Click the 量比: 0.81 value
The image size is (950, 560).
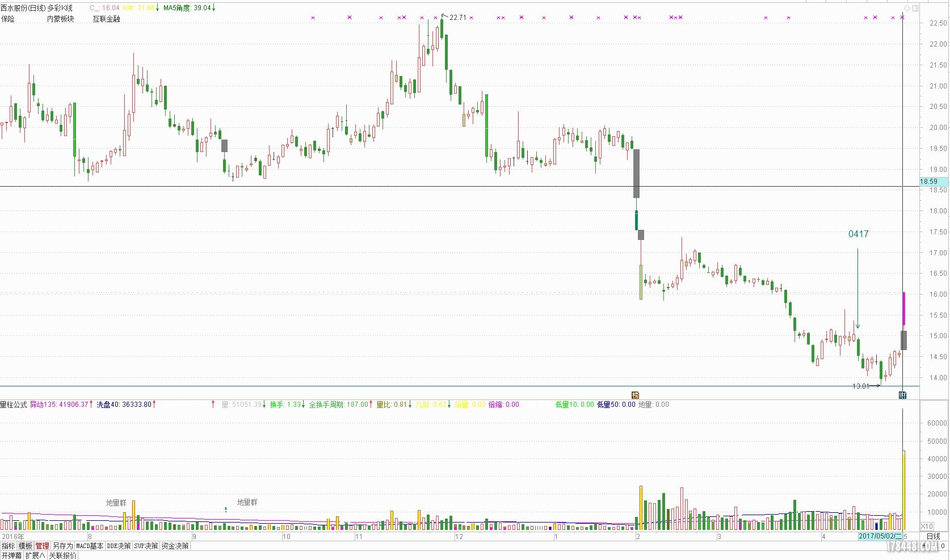[392, 405]
